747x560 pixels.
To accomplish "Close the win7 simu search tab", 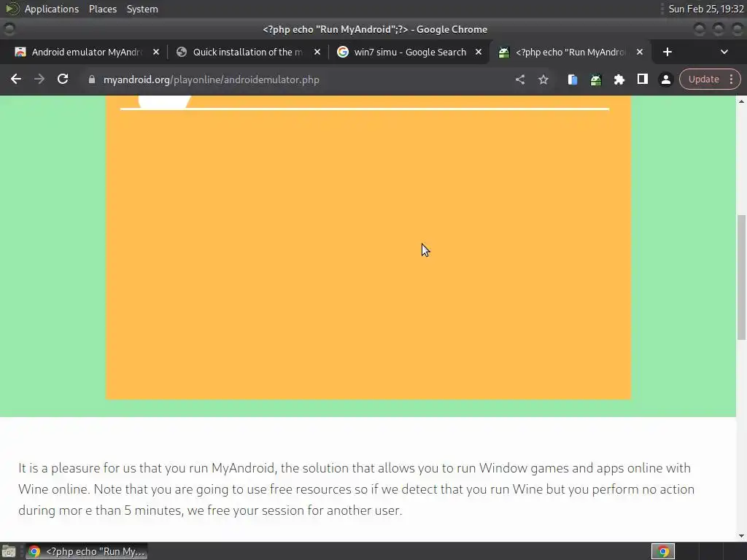I will pyautogui.click(x=479, y=52).
